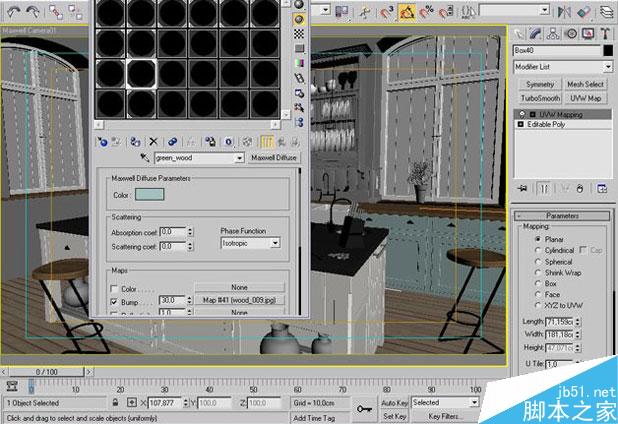Toggle the Percent Snap icon

pos(427,12)
